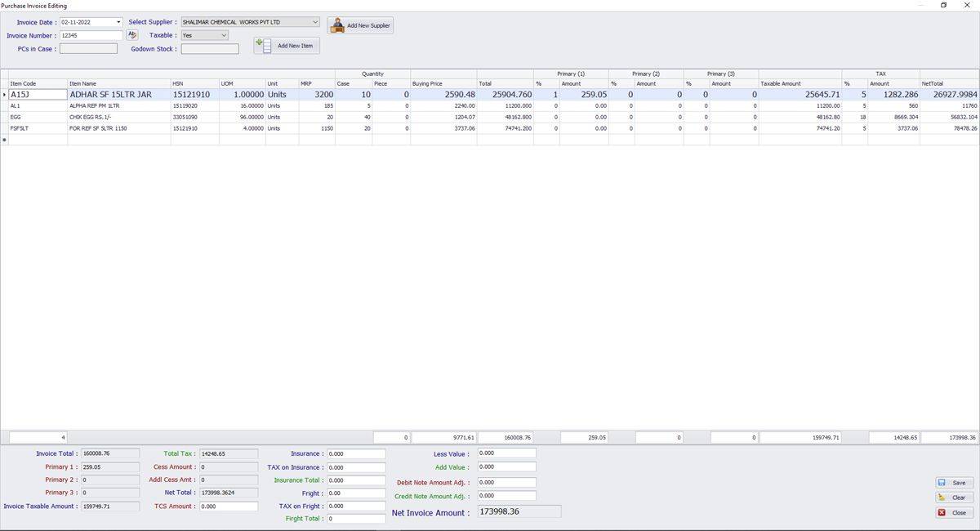Expand the Select Supplier combo box
980x531 pixels.
[x=315, y=22]
